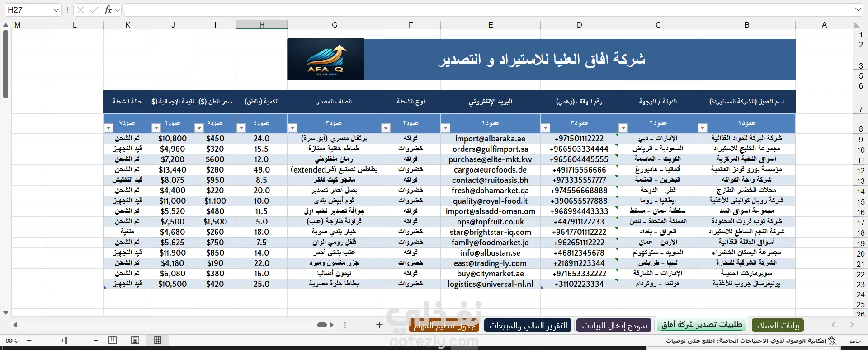The image size is (868, 350).
Task: Click cell cargo@eurofoods.de
Action: click(491, 170)
